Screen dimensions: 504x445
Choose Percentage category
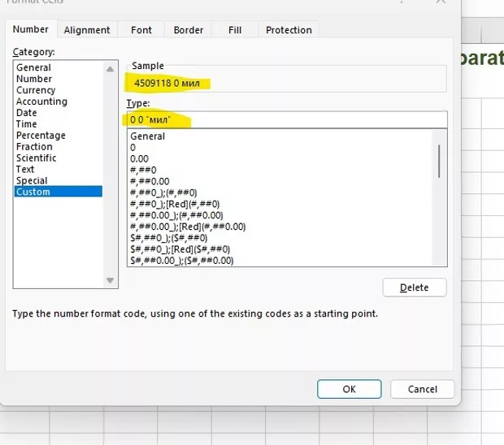41,136
